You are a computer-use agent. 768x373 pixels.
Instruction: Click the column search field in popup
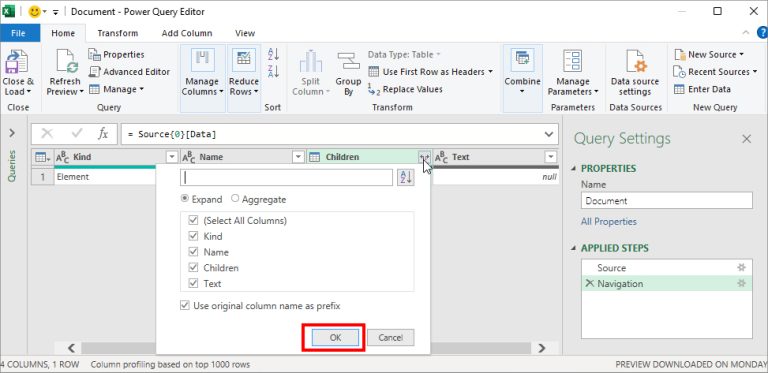pos(287,178)
